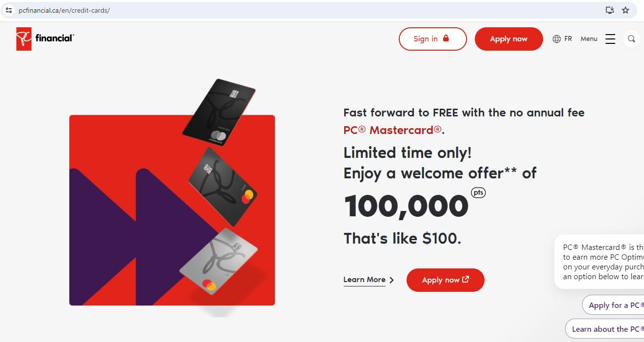
Task: Bookmark the page using the star icon
Action: [625, 10]
